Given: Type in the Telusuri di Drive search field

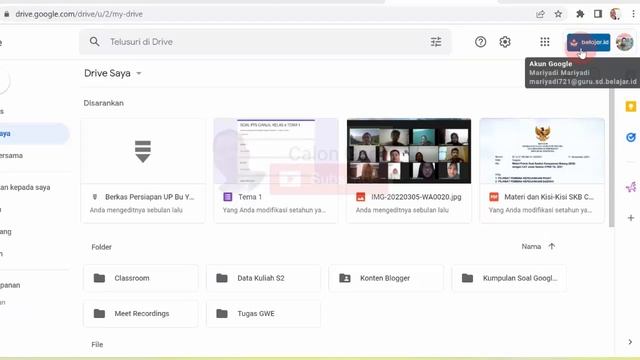Looking at the screenshot, I should tap(265, 42).
